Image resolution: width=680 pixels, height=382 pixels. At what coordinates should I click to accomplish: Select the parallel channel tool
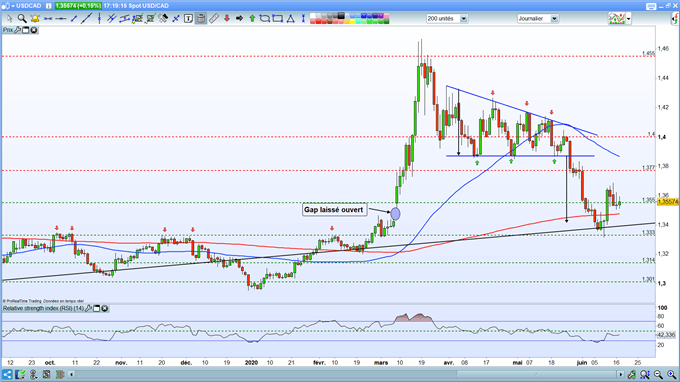(124, 18)
